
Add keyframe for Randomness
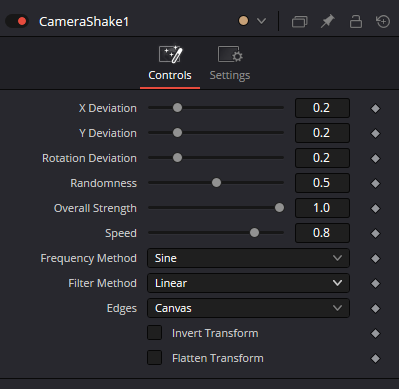375,183
